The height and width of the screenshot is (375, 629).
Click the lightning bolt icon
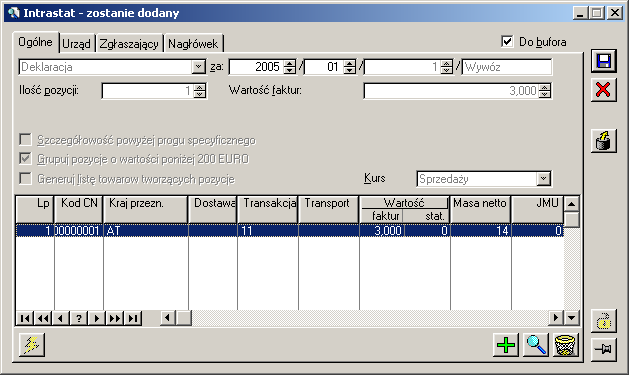tap(32, 345)
